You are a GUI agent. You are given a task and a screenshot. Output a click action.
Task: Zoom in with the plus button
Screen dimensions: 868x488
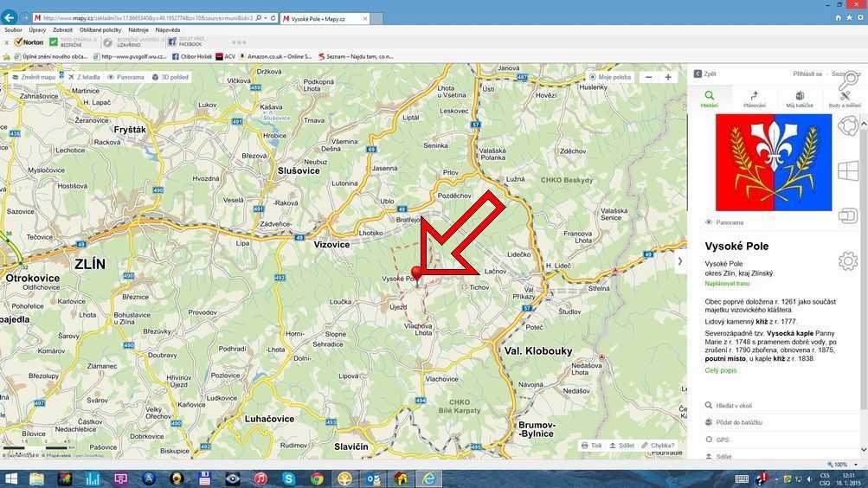[x=668, y=78]
